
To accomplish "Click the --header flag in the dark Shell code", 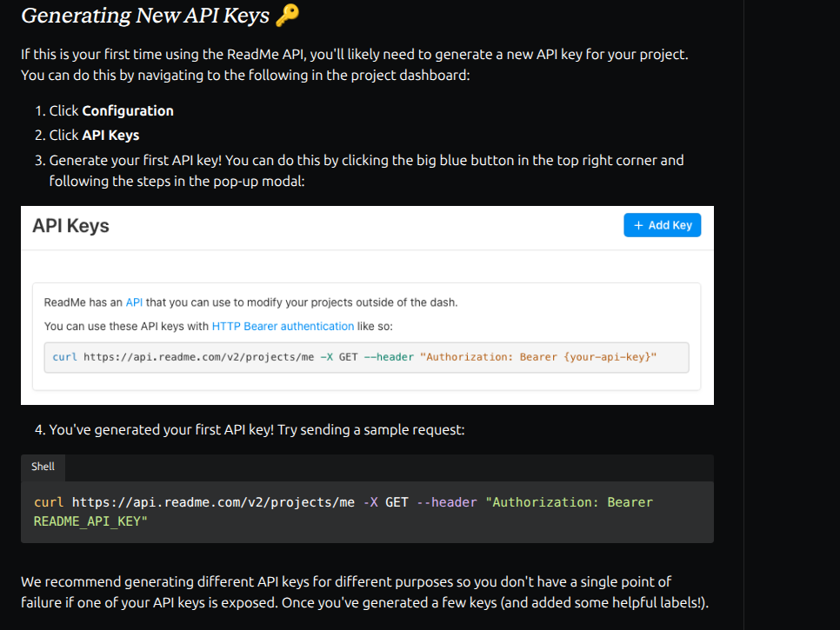I will (x=446, y=502).
